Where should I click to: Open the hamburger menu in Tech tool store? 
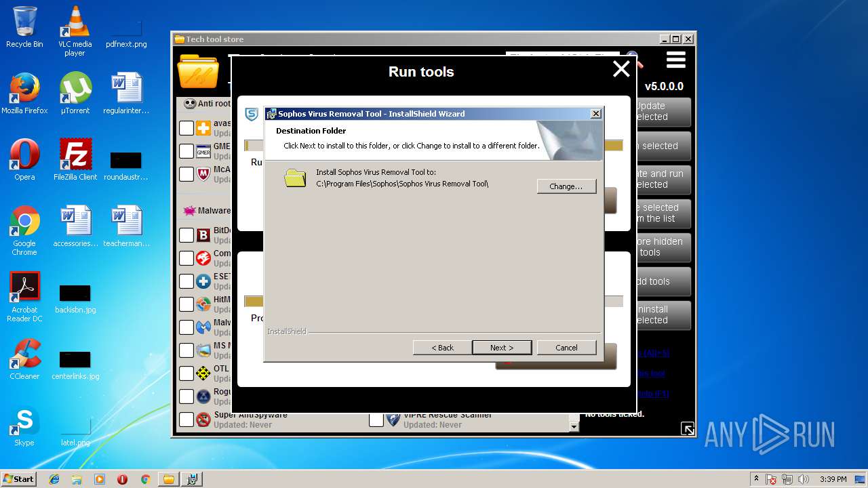(676, 60)
